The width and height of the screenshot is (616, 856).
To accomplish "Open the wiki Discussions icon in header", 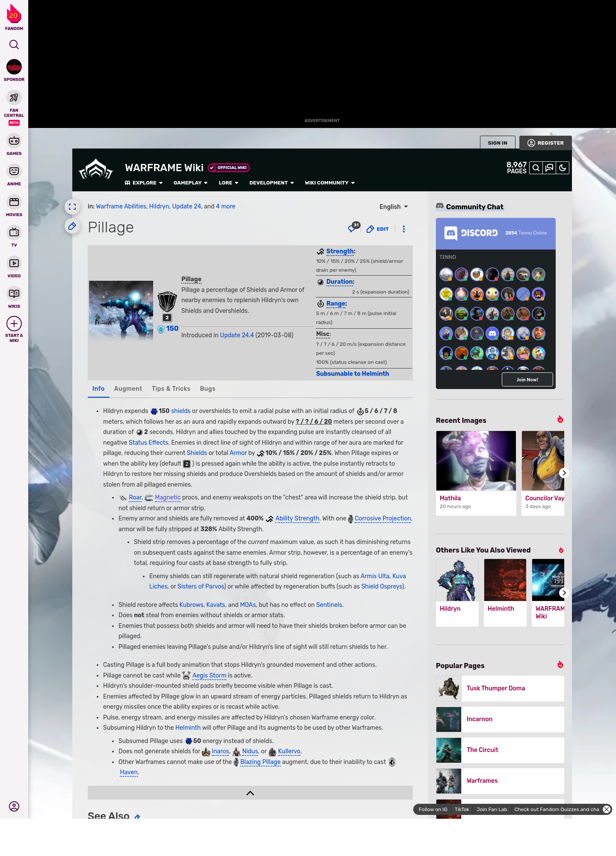I will click(549, 168).
